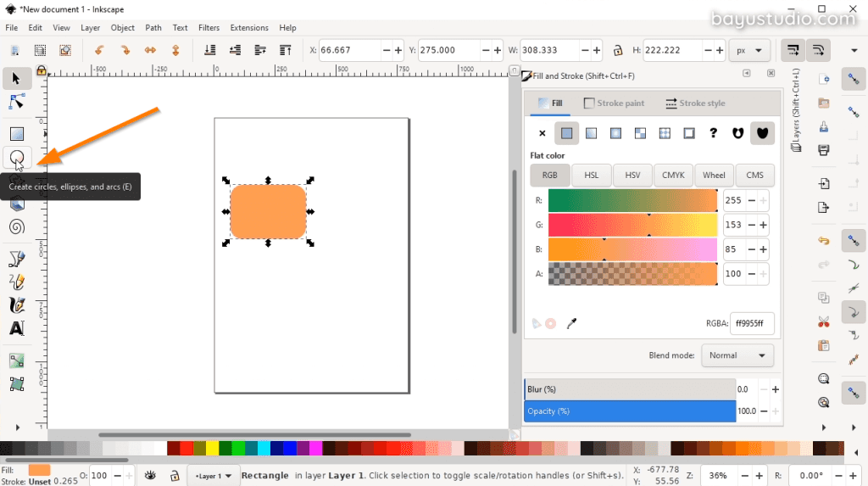Choose No paint (X) fill
Viewport: 868px width, 486px height.
542,133
